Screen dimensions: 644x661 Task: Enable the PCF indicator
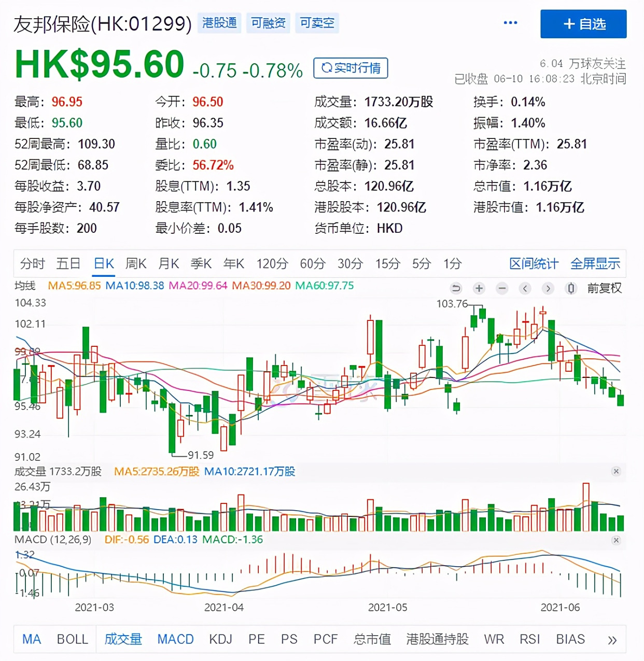[326, 639]
